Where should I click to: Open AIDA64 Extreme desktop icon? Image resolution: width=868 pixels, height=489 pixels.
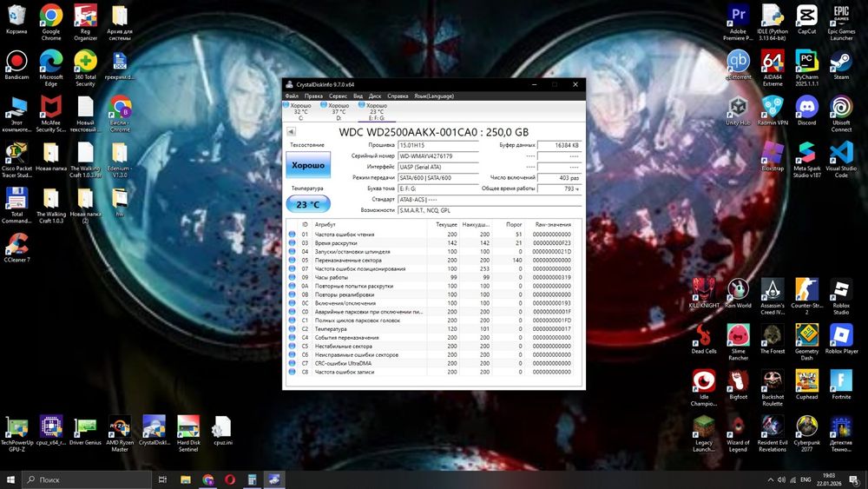(773, 68)
